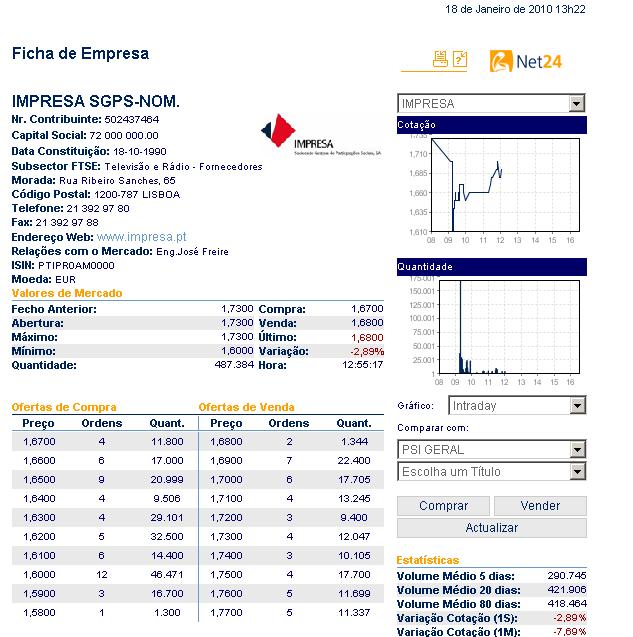Select the Último price 1,6800
The width and height of the screenshot is (633, 637).
[367, 337]
